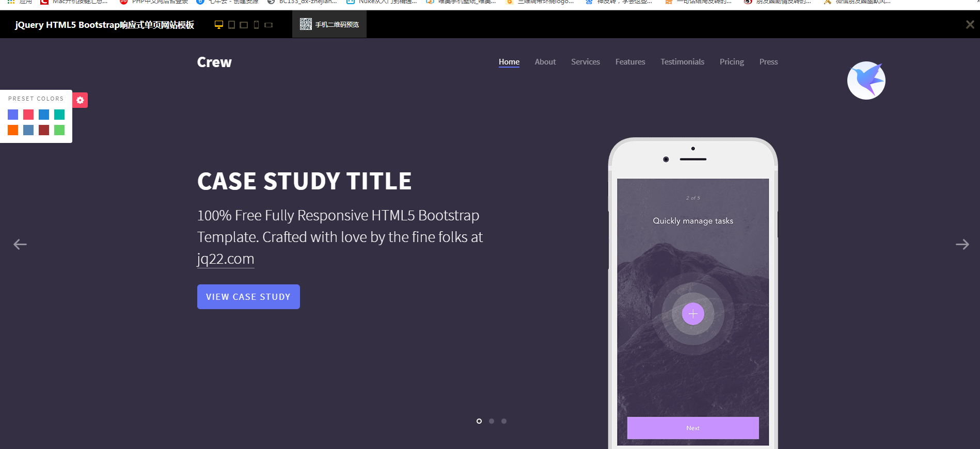Open the Services nav item
This screenshot has height=449, width=980.
click(x=586, y=62)
